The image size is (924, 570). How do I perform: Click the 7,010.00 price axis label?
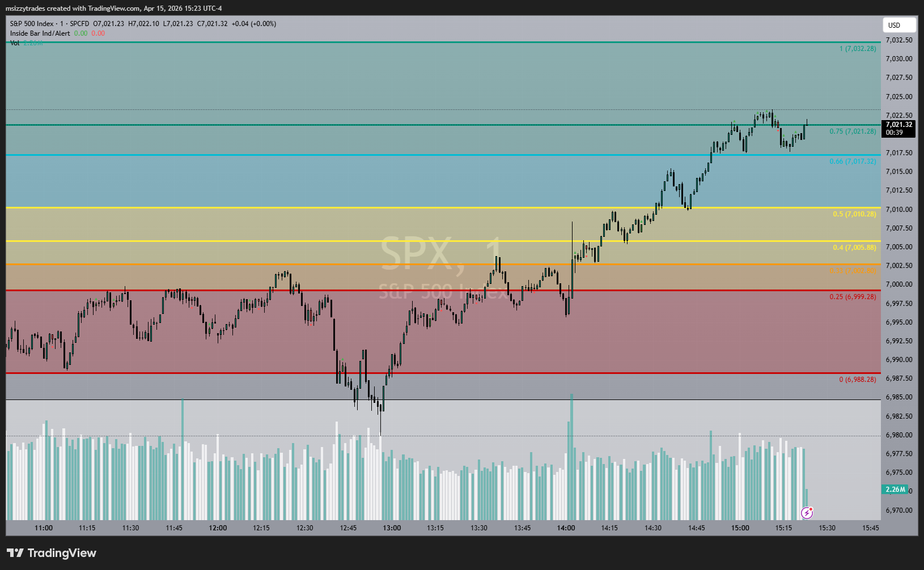point(899,210)
